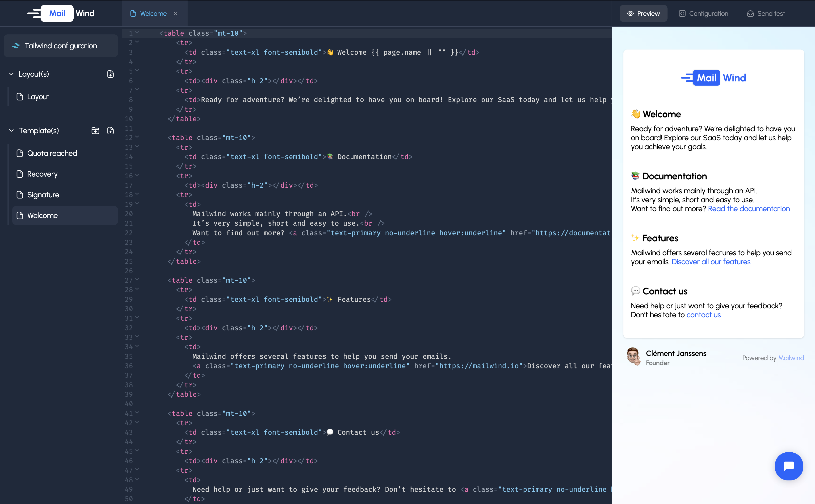Close the Welcome editor tab
The height and width of the screenshot is (504, 815).
point(175,13)
